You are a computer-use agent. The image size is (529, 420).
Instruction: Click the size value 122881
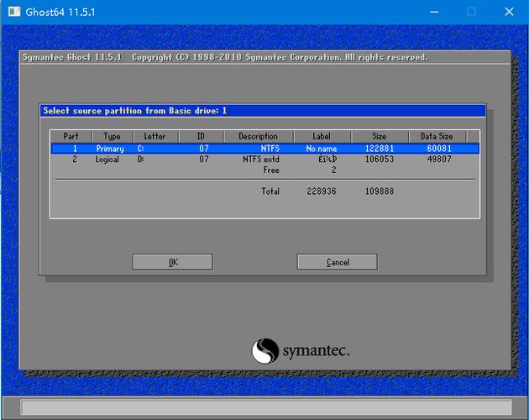coord(380,149)
